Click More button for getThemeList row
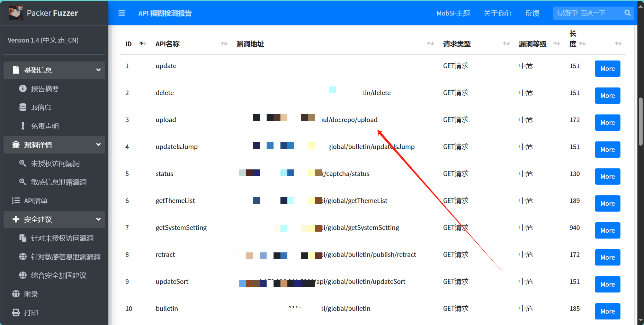 coord(607,203)
